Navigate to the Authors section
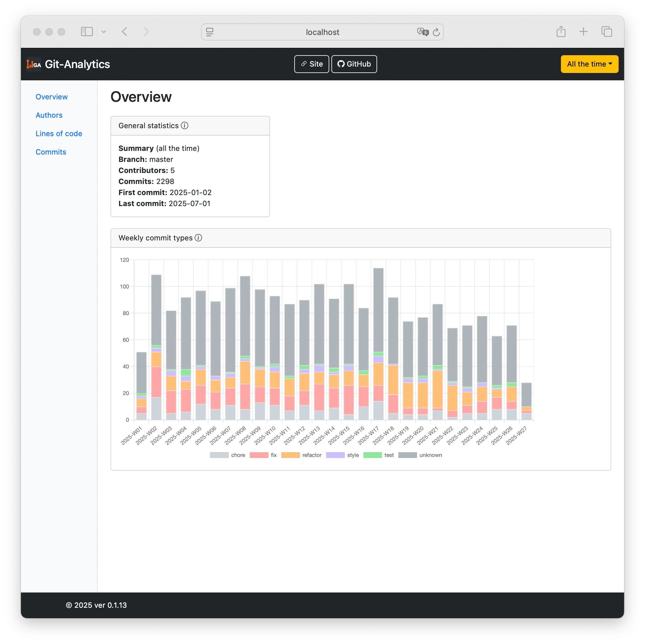Viewport: 645px width, 644px height. (49, 115)
